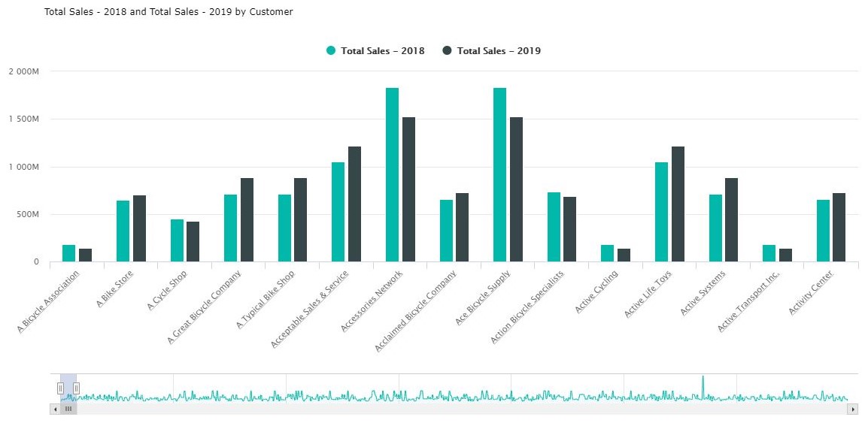This screenshot has width=868, height=429.
Task: Click the A Cycle Shop 2019 bar
Action: pos(193,241)
